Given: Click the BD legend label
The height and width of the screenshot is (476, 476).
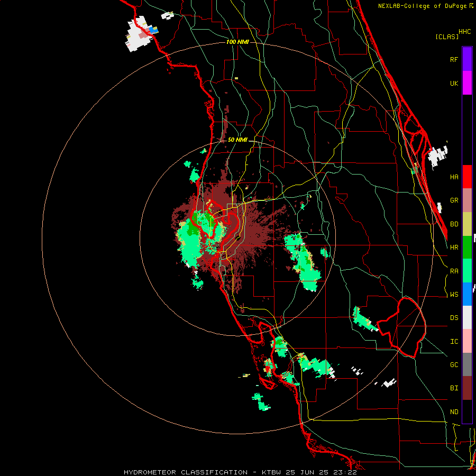Looking at the screenshot, I should tap(454, 224).
